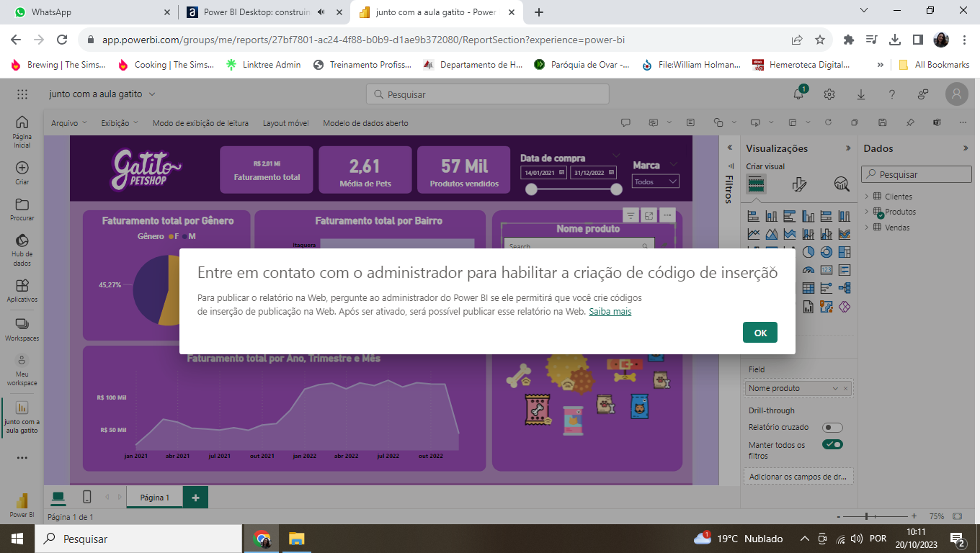The height and width of the screenshot is (553, 980).
Task: Select the Página 1 tab
Action: tap(155, 498)
